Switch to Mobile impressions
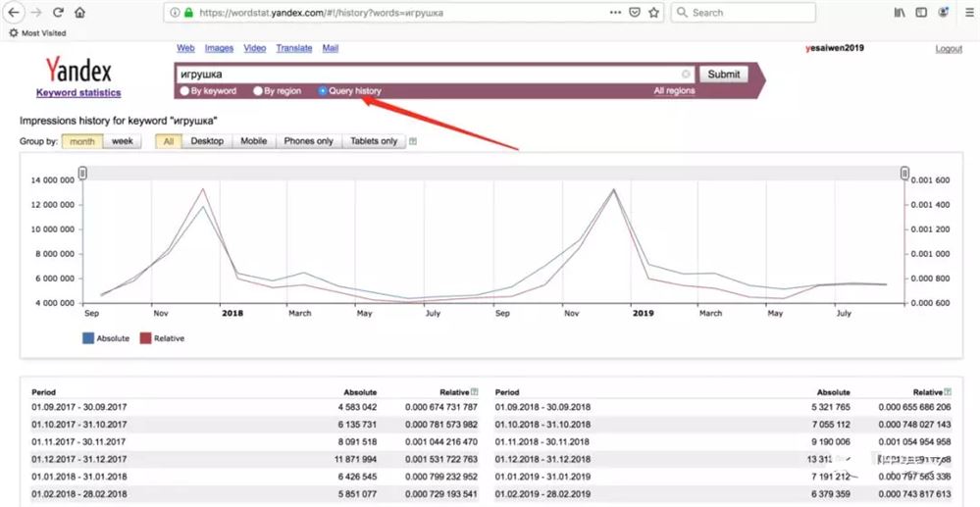Screen dimensions: 980x507 coord(254,141)
